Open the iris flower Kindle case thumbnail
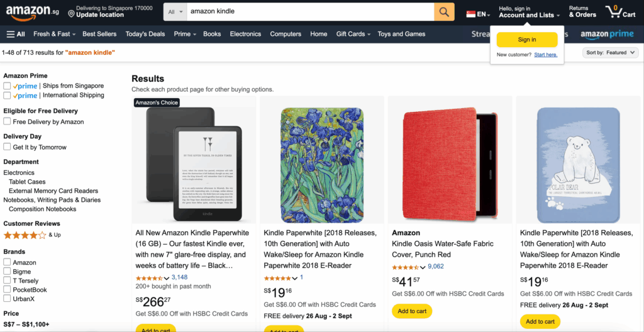This screenshot has width=644, height=332. click(x=322, y=162)
